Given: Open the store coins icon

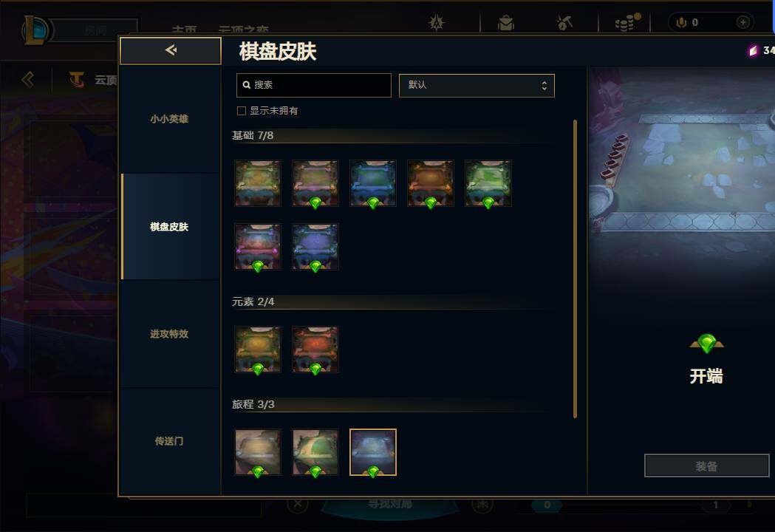Looking at the screenshot, I should pos(627,22).
